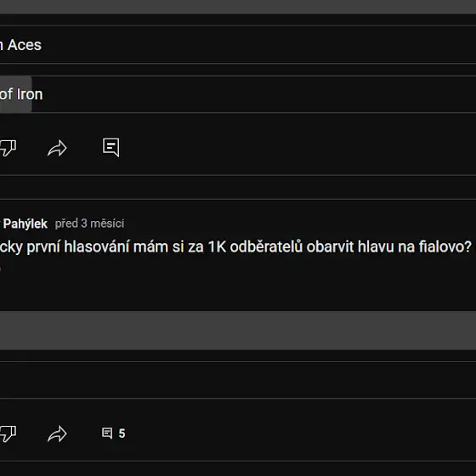Select the poll option ending in 'of Iron'

point(238,94)
